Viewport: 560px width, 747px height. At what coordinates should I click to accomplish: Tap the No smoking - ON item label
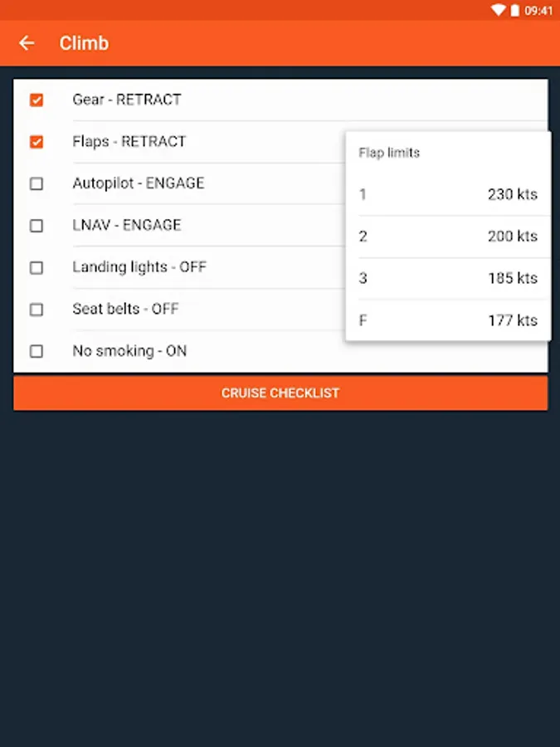click(x=129, y=351)
